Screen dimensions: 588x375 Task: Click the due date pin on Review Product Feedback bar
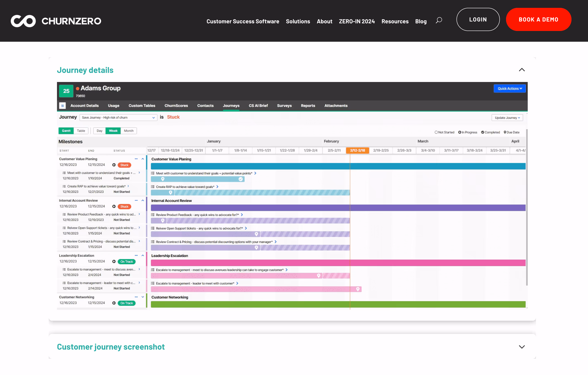[x=163, y=221]
